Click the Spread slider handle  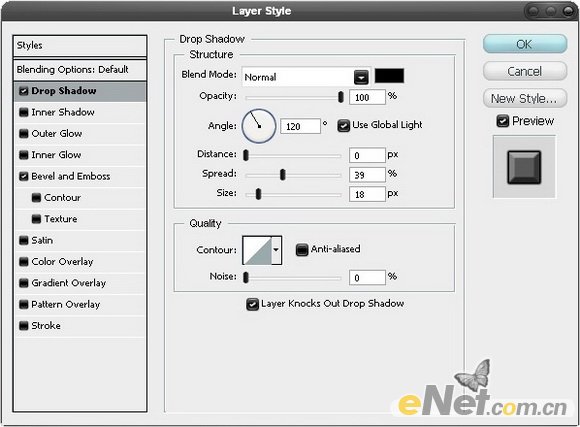(x=283, y=174)
